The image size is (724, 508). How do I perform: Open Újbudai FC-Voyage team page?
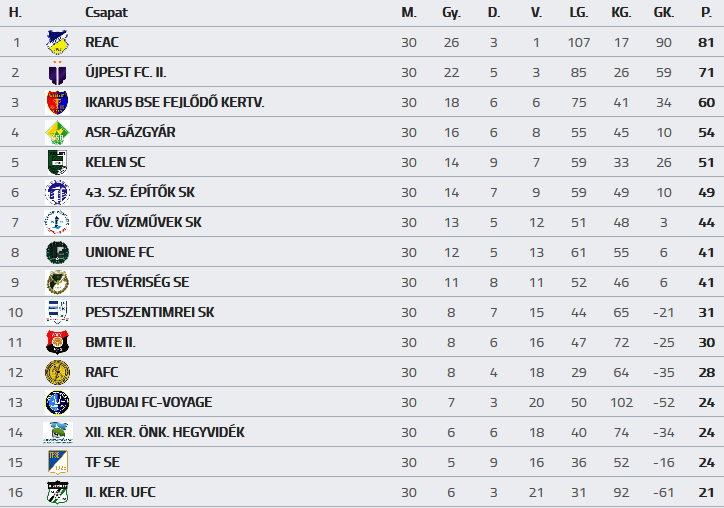pyautogui.click(x=149, y=402)
